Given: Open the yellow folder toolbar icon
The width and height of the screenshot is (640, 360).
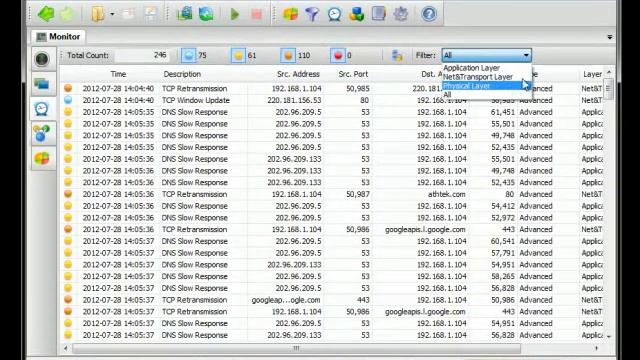Looking at the screenshot, I should click(x=98, y=14).
